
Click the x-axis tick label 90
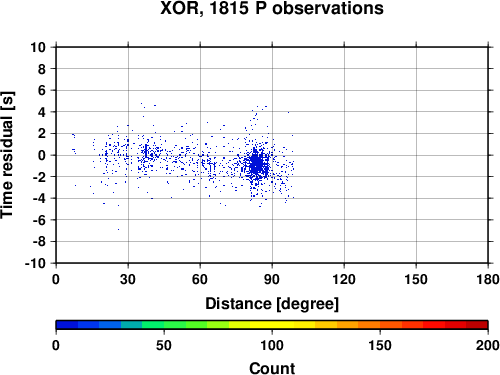point(272,279)
